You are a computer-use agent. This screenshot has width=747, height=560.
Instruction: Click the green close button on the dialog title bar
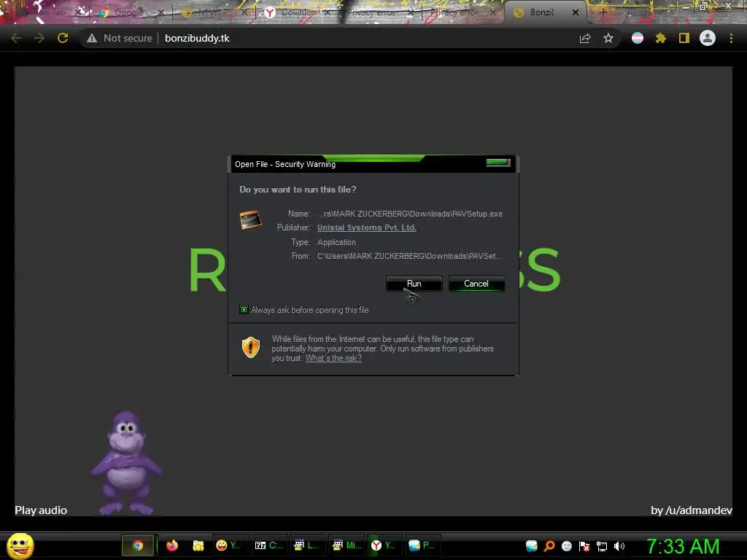498,163
